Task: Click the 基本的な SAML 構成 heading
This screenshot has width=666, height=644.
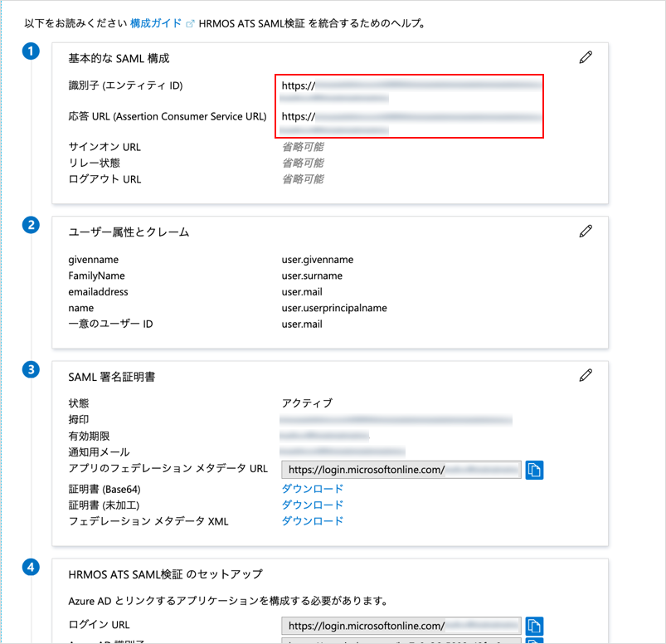Action: (x=119, y=58)
